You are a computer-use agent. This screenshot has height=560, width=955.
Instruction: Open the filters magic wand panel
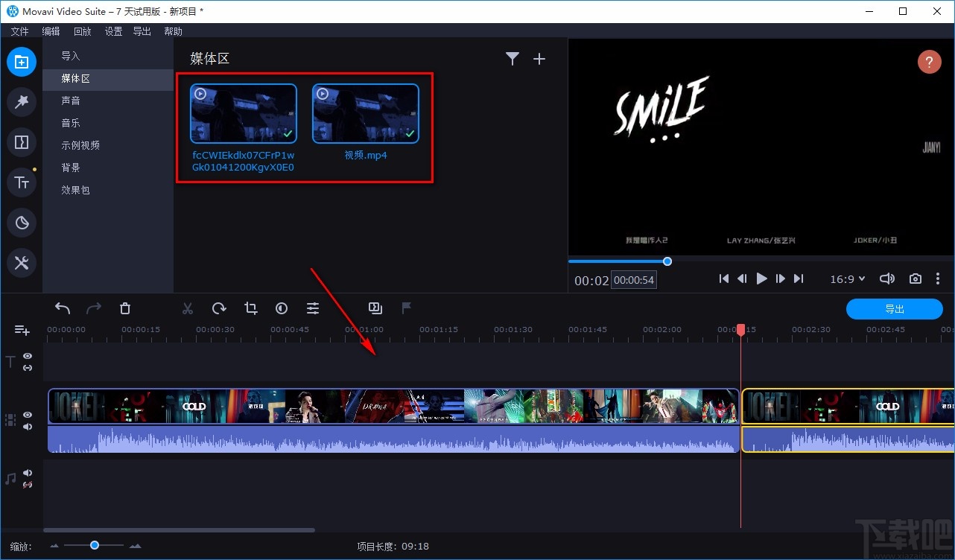coord(22,102)
